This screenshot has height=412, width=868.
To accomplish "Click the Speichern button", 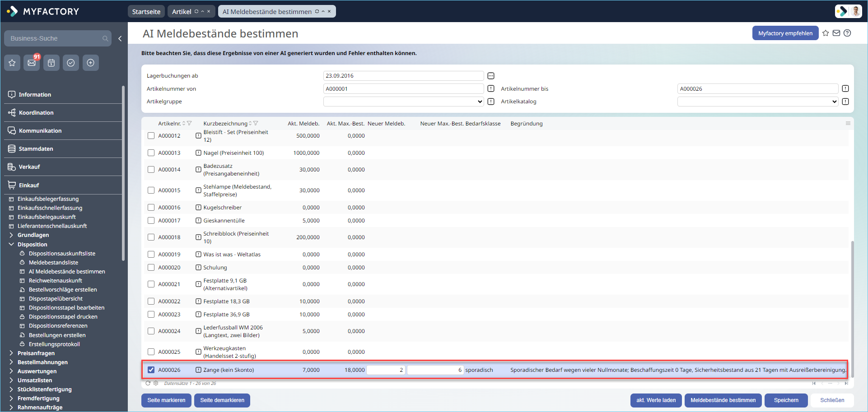I will point(786,400).
